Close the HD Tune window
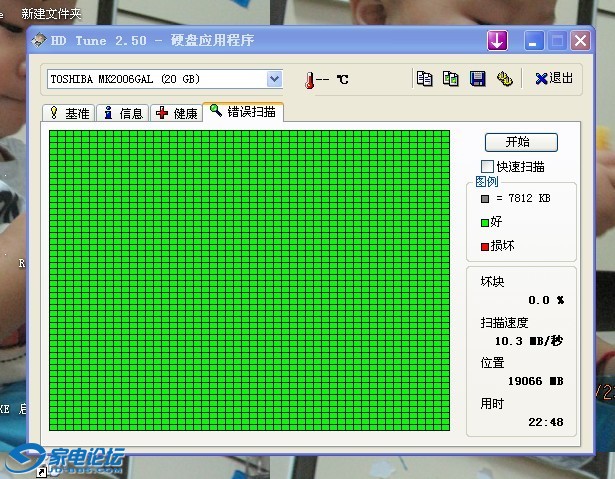 pos(580,40)
